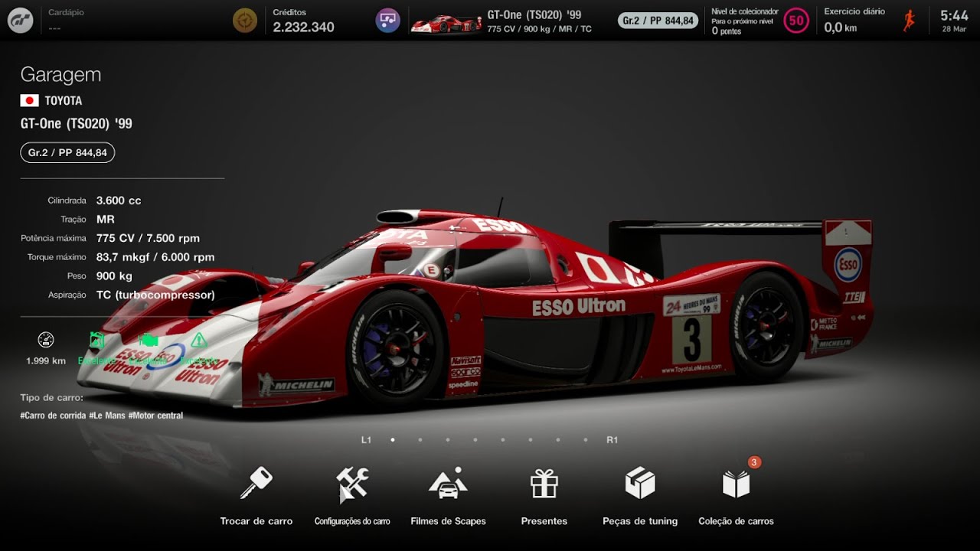Click the purple car-swap icon in top bar
980x551 pixels.
[387, 21]
